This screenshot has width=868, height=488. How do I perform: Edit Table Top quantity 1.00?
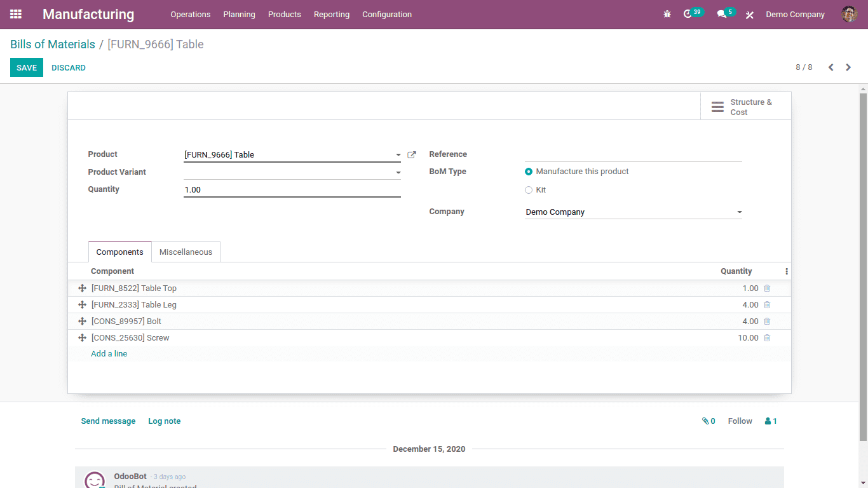(750, 288)
